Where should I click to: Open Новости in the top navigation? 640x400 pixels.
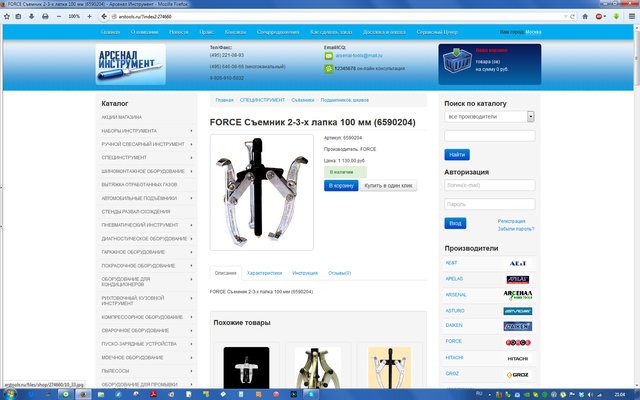(x=179, y=32)
